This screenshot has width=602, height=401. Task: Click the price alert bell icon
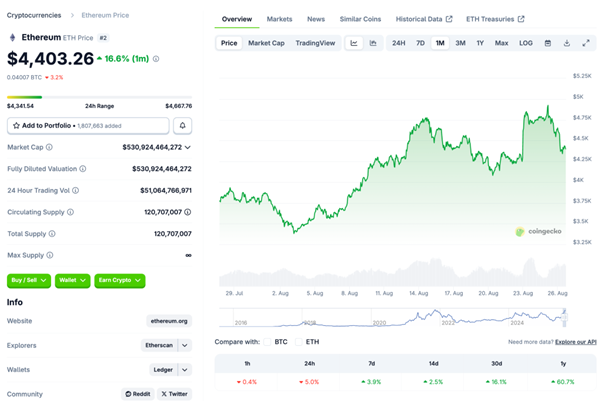click(x=182, y=126)
